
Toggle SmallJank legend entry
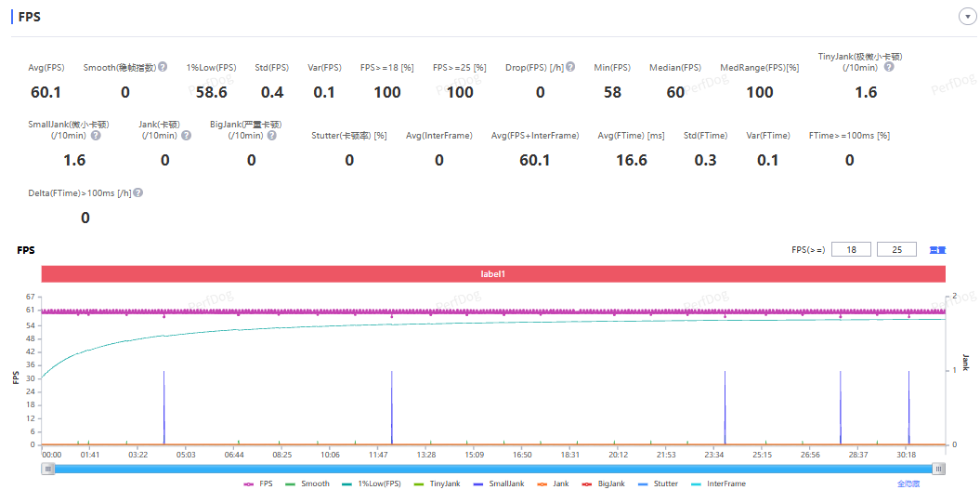(x=498, y=483)
